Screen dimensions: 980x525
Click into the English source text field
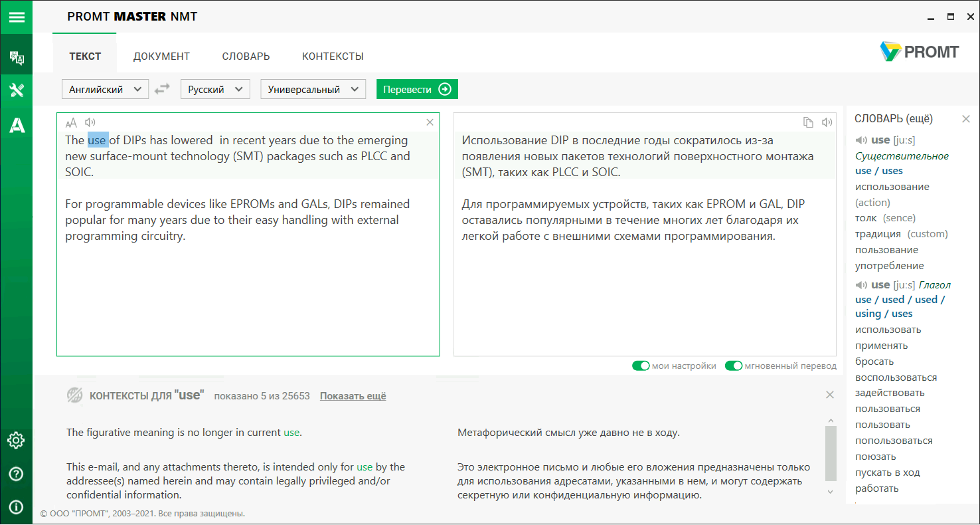[x=248, y=235]
